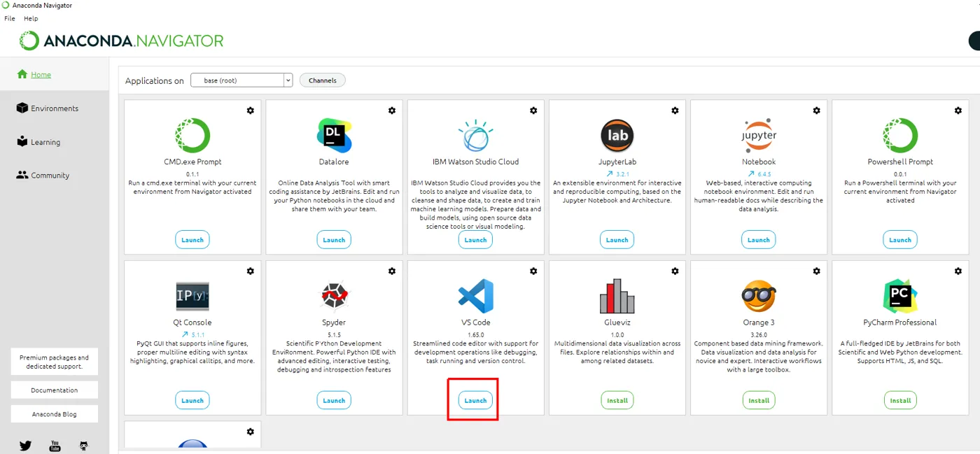Open gear options for Spyder tile
Image resolution: width=980 pixels, height=454 pixels.
[392, 271]
